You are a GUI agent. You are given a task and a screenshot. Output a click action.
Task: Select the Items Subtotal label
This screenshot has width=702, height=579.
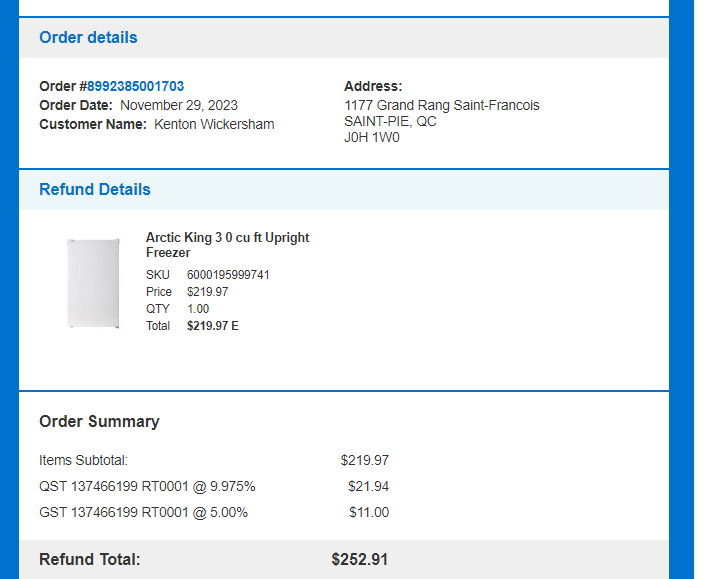[83, 460]
